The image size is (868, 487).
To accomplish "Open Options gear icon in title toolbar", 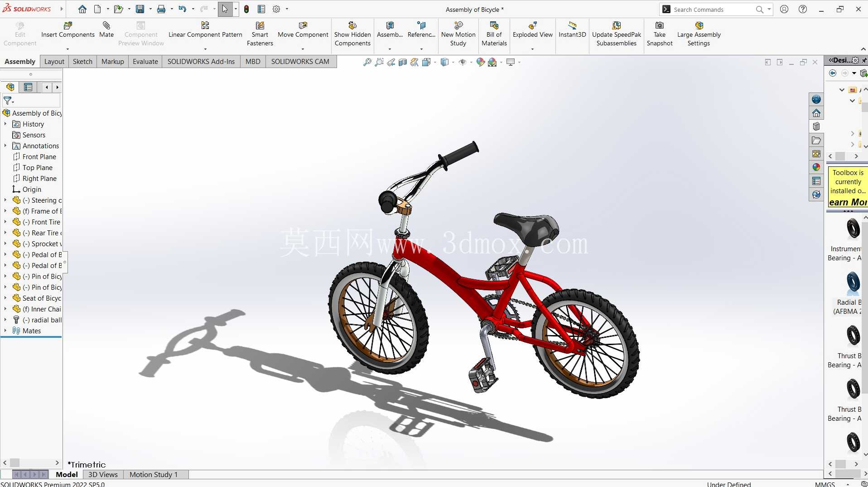I will [276, 9].
